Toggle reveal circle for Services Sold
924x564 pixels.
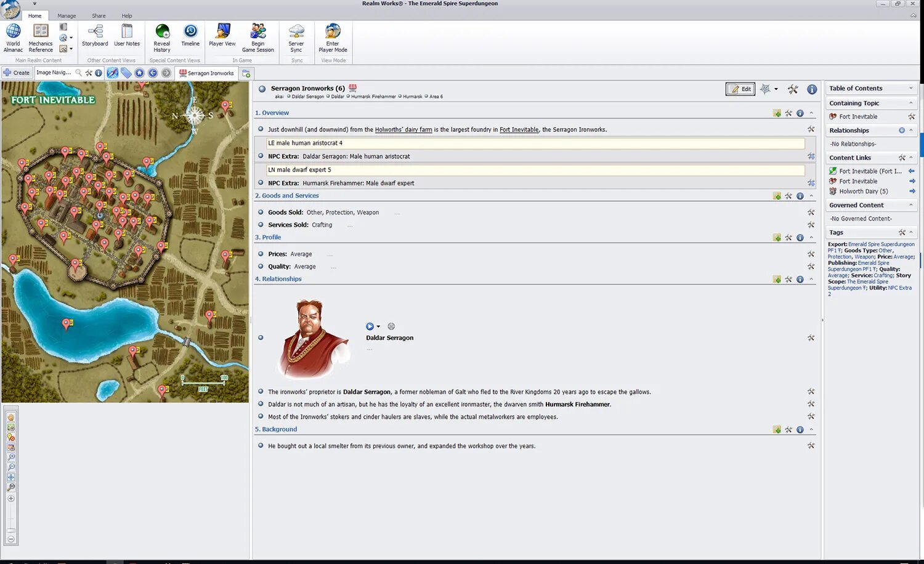(261, 225)
